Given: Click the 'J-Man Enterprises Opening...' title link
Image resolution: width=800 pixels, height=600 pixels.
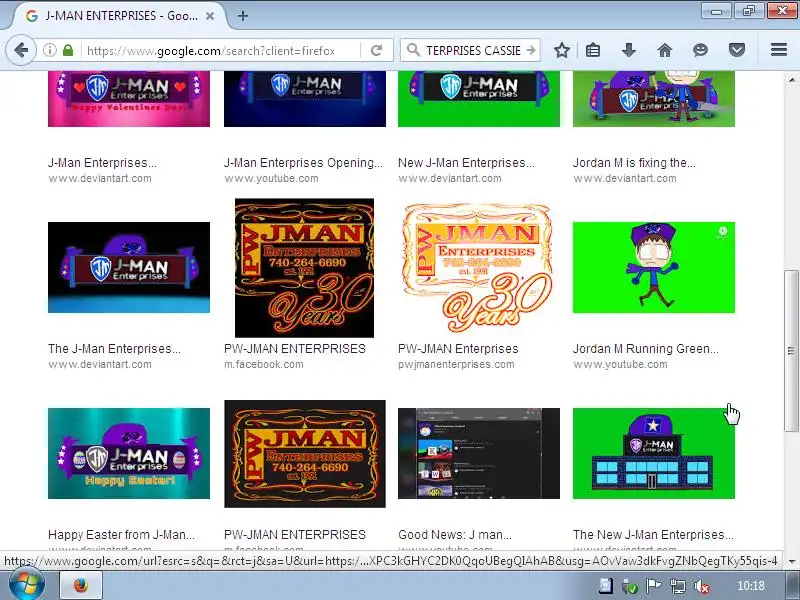Looking at the screenshot, I should tap(303, 163).
